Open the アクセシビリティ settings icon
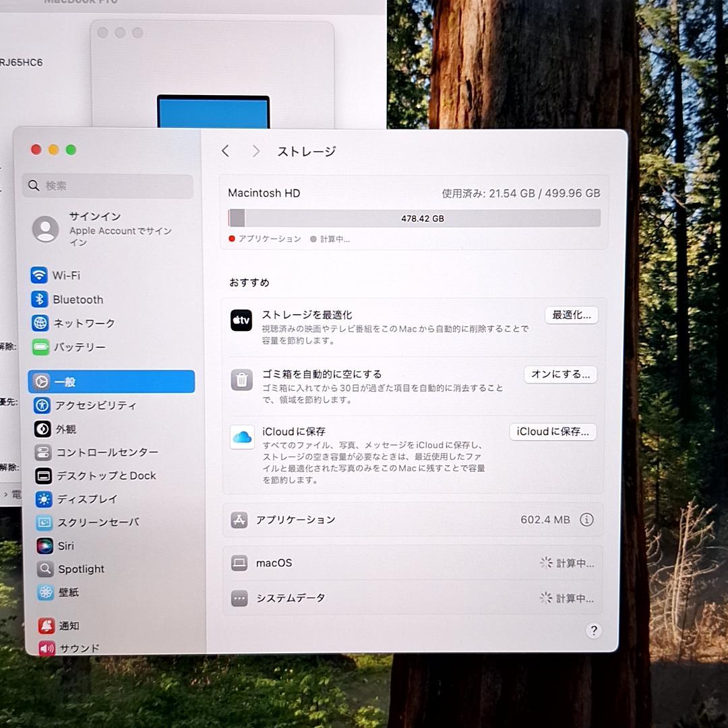728x728 pixels. [x=43, y=405]
